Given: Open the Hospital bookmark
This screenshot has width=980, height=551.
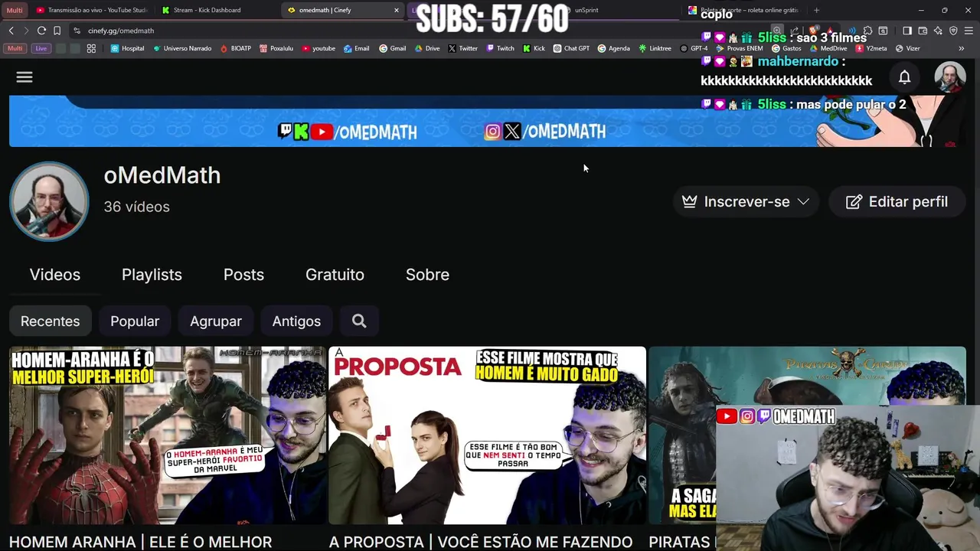Looking at the screenshot, I should click(x=127, y=48).
